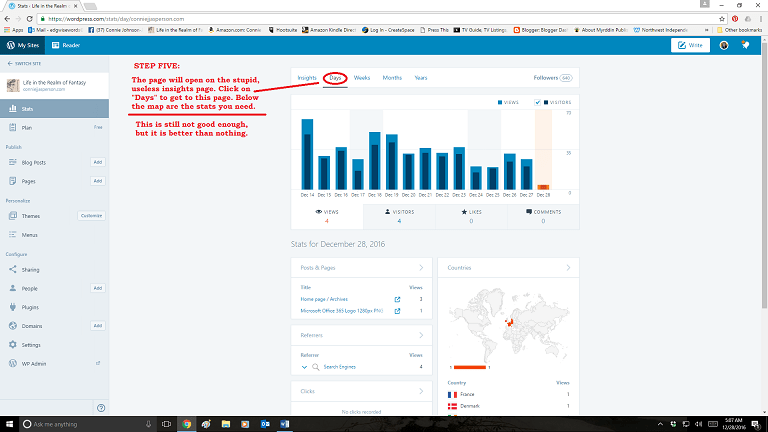This screenshot has height=432, width=768.
Task: Open Settings gear in sidebar
Action: coord(12,344)
